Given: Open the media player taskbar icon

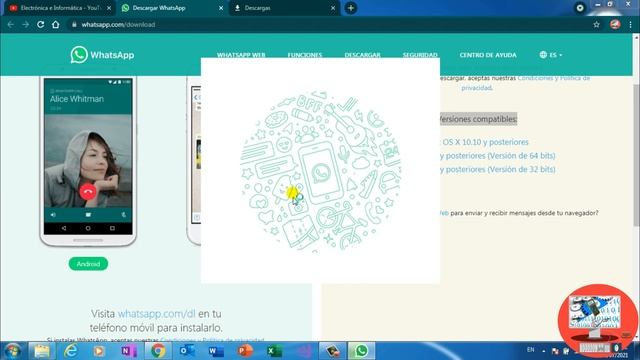Looking at the screenshot, I should coord(100,351).
